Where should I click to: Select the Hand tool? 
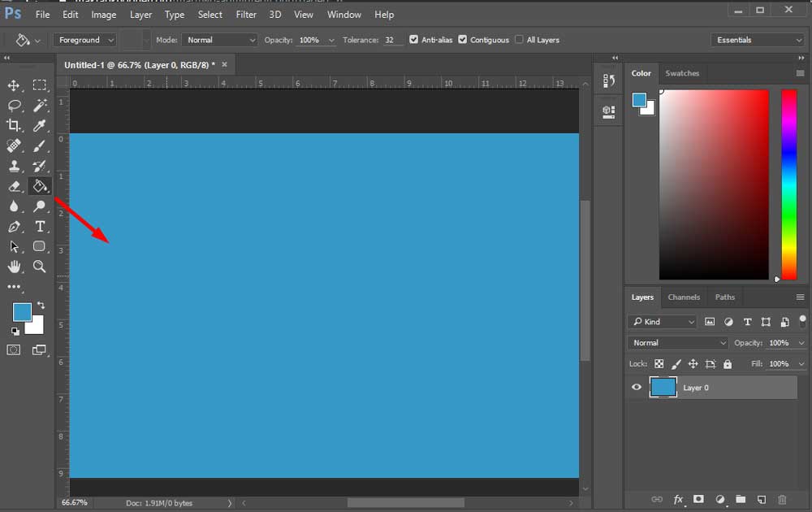pyautogui.click(x=14, y=267)
